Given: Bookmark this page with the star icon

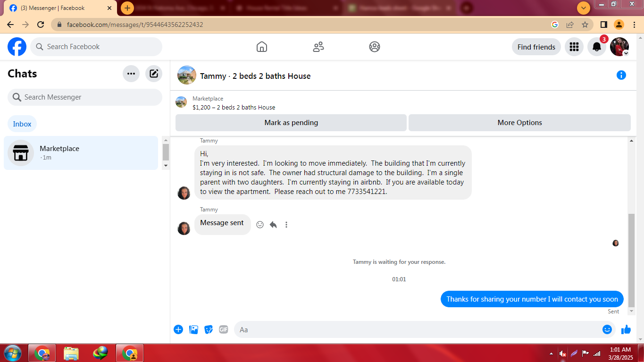Looking at the screenshot, I should [x=585, y=25].
